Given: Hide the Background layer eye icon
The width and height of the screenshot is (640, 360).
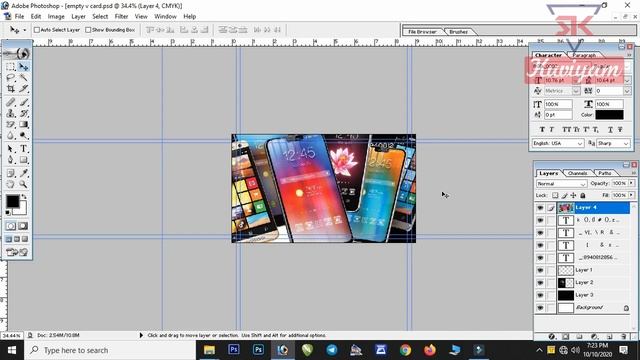Looking at the screenshot, I should 540,308.
